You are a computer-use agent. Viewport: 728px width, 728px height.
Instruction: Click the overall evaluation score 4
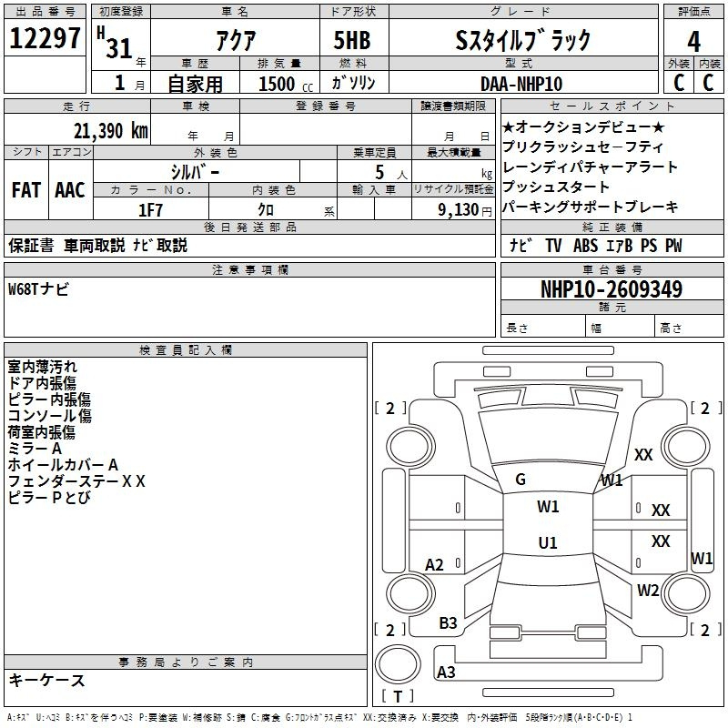tap(693, 41)
